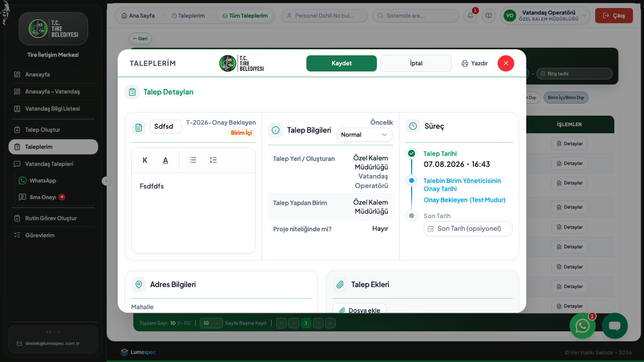This screenshot has width=644, height=362.
Task: Select Vatandaş Talepleri in sidebar
Action: tap(53, 164)
